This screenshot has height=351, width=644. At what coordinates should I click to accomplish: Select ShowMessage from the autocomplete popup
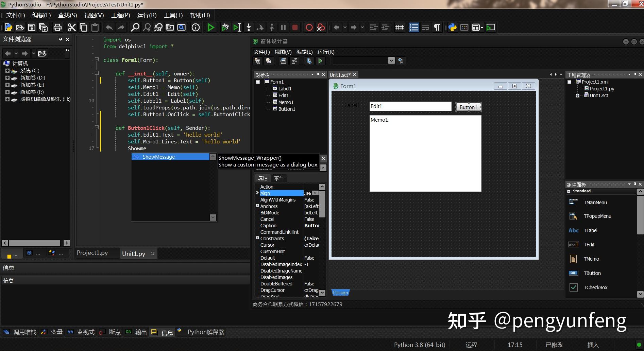(158, 157)
